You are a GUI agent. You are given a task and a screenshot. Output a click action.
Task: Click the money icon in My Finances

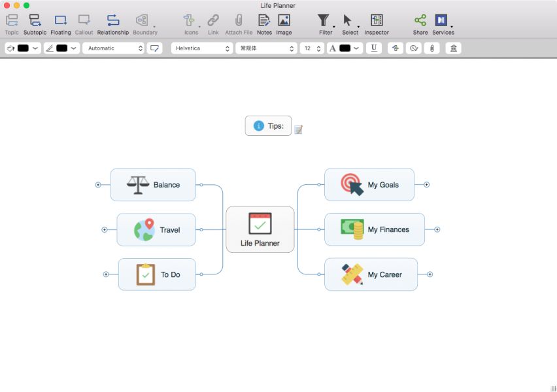[352, 229]
